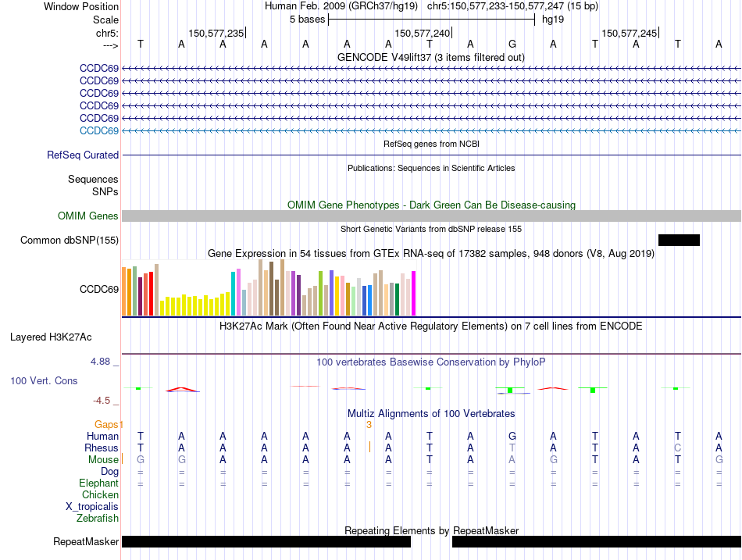This screenshot has height=560, width=742.
Task: Click the gray OMIM Genes bar
Action: pyautogui.click(x=431, y=216)
